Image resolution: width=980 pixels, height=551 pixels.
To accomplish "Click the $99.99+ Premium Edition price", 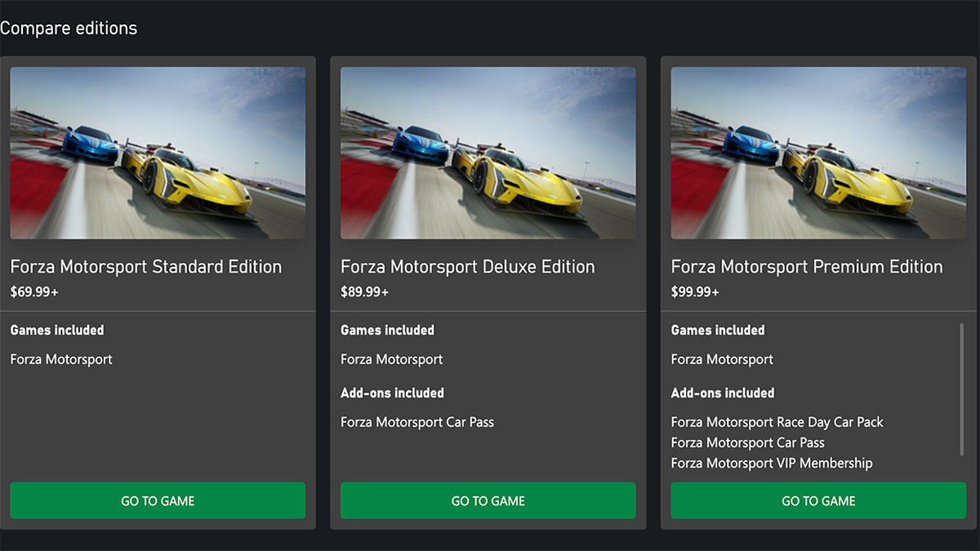I will (x=695, y=290).
